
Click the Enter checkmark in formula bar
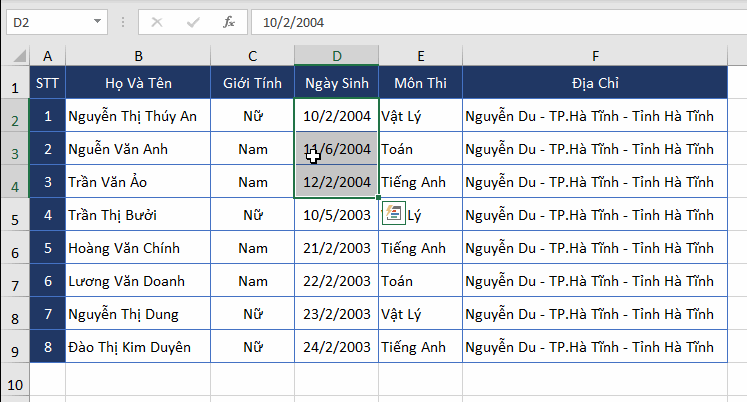click(193, 21)
